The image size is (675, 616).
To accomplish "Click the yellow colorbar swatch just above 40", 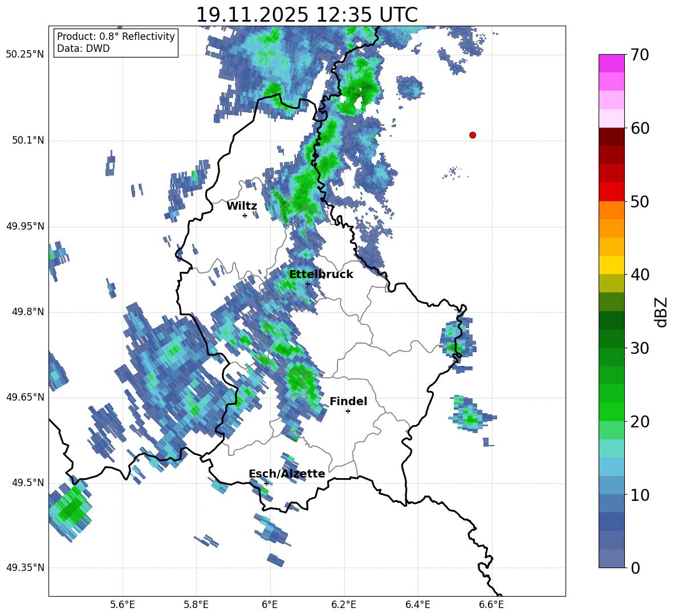I will tap(611, 265).
